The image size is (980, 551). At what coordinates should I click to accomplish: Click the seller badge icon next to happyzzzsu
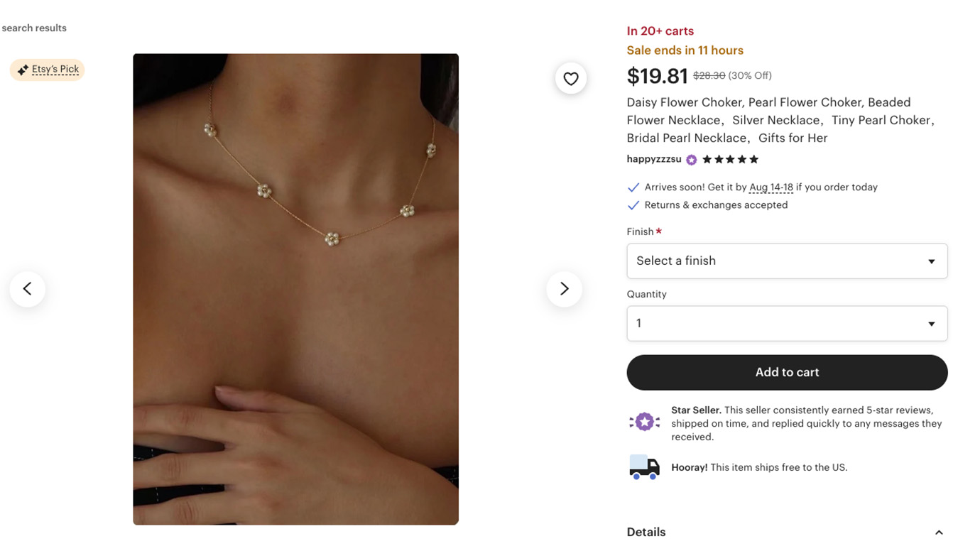pyautogui.click(x=691, y=159)
